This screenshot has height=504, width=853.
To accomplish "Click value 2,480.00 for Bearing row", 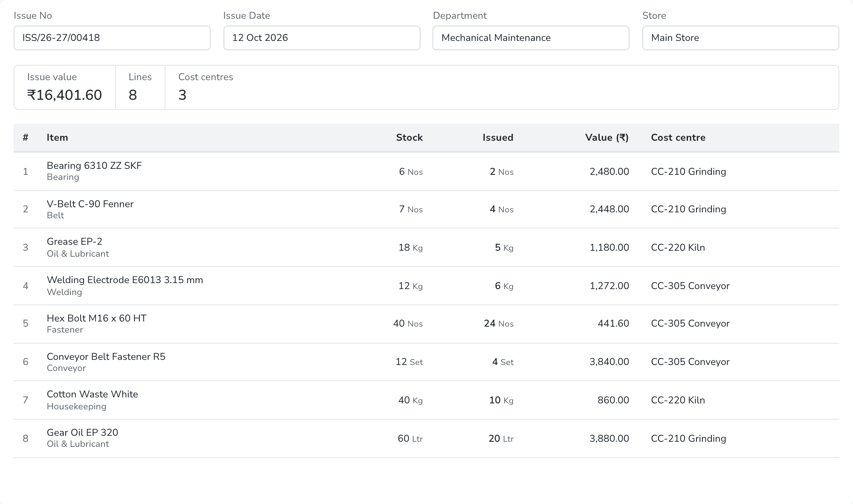I will 609,172.
